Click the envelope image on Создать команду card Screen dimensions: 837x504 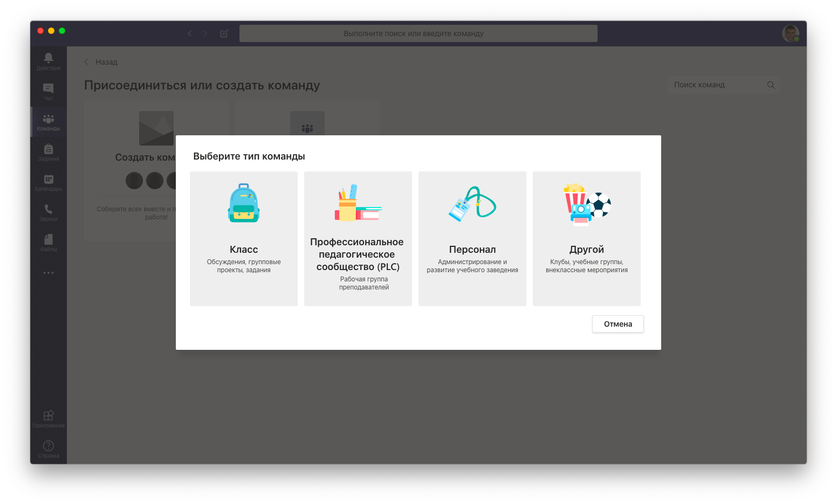coord(156,128)
